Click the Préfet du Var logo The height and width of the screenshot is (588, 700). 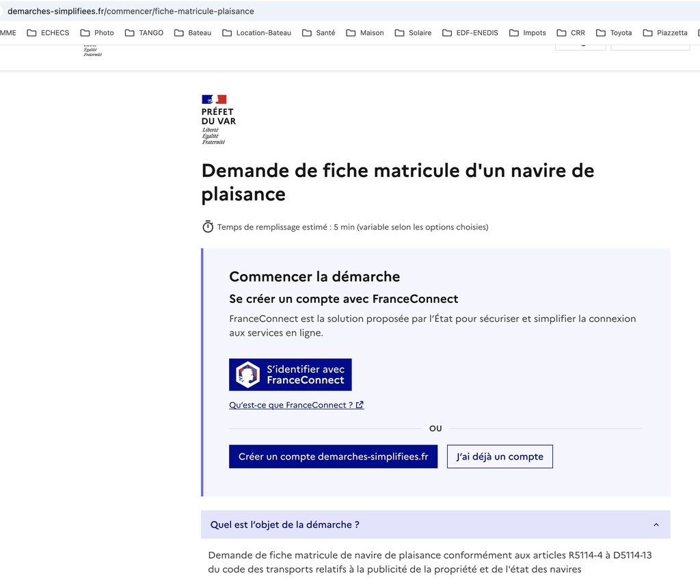click(x=219, y=120)
